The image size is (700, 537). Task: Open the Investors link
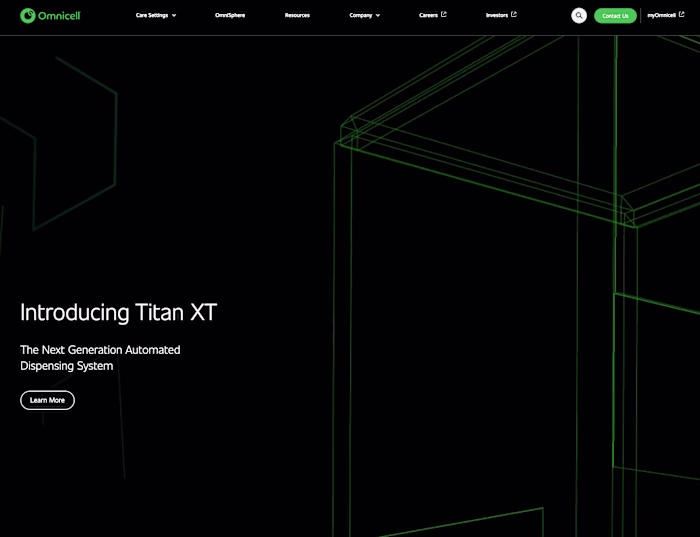(497, 15)
